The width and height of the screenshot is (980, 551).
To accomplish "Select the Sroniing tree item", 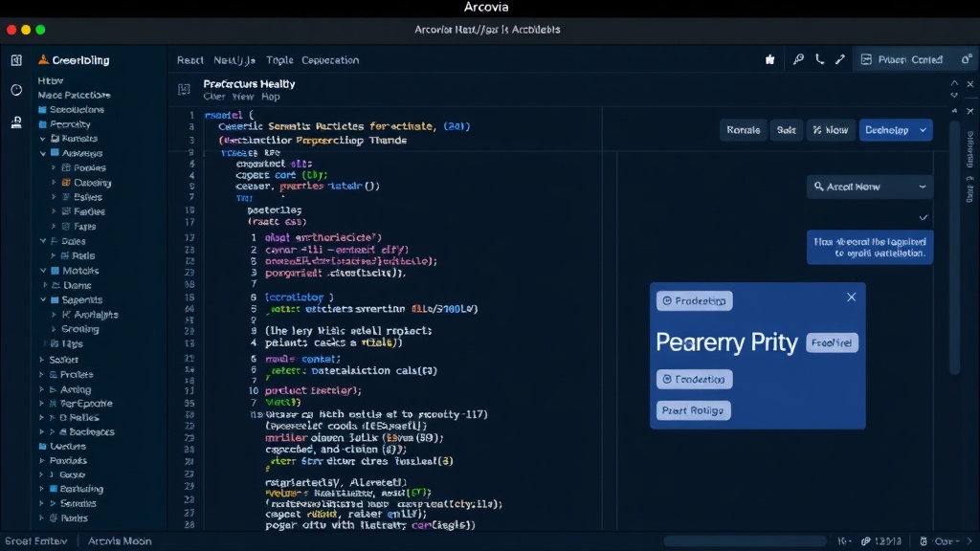I will tap(80, 329).
